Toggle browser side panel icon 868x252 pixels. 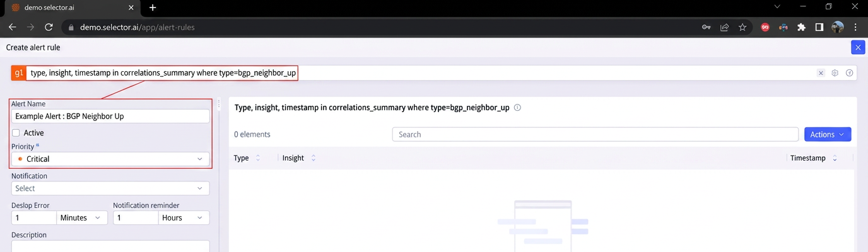pos(819,28)
